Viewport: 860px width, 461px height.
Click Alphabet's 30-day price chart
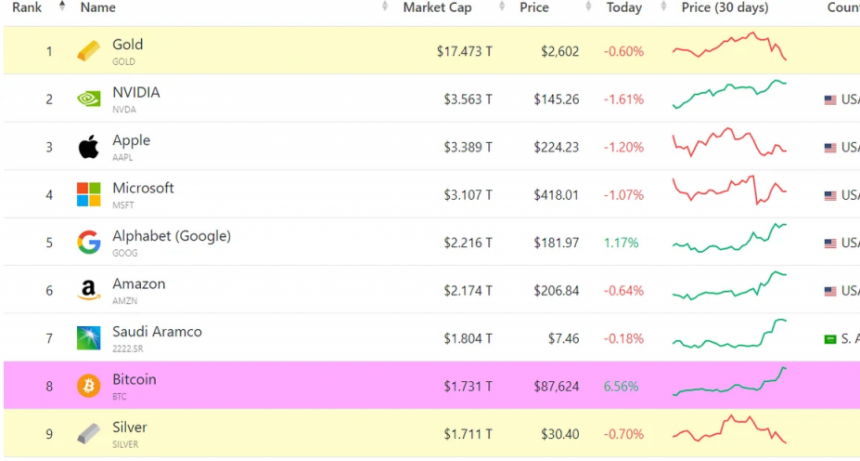[x=729, y=238]
